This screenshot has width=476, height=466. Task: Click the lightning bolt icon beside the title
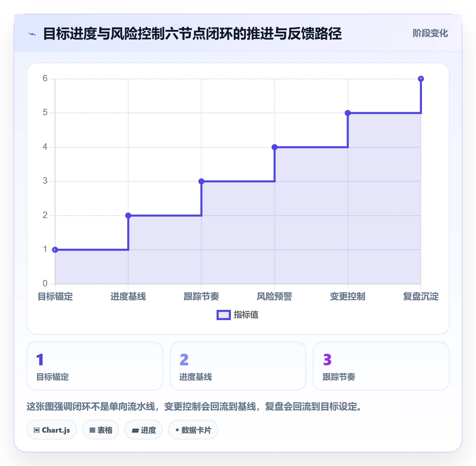click(x=32, y=34)
